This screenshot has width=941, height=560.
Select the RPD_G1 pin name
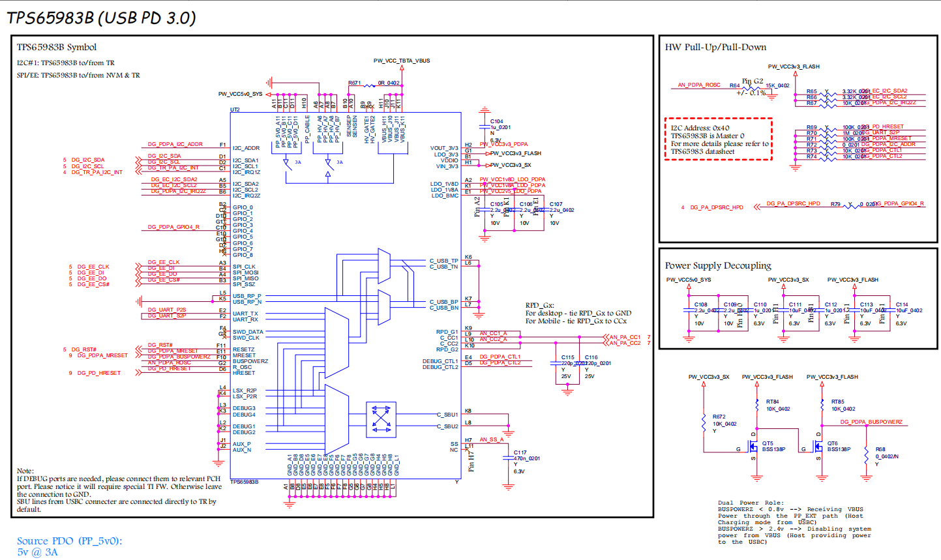pos(447,332)
